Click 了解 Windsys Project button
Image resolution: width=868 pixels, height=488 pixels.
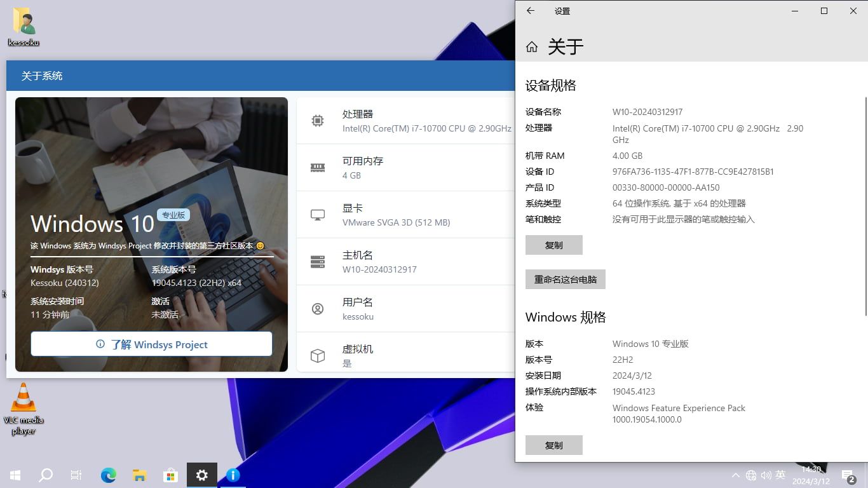(x=151, y=344)
